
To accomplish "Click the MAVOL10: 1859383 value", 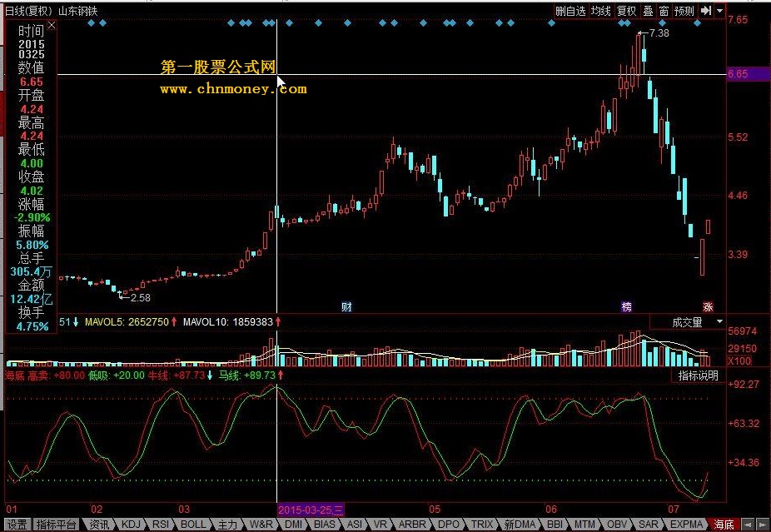I will tap(227, 322).
